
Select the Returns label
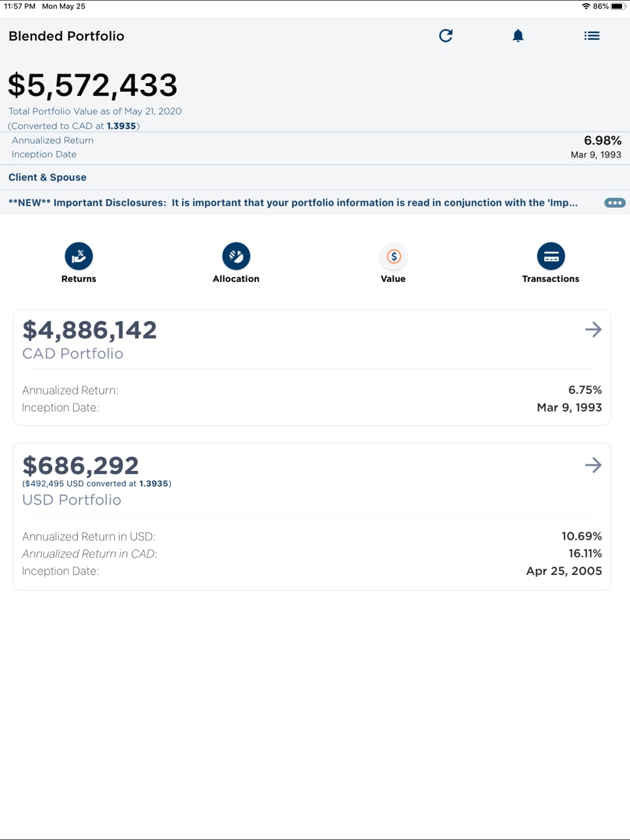click(x=79, y=279)
